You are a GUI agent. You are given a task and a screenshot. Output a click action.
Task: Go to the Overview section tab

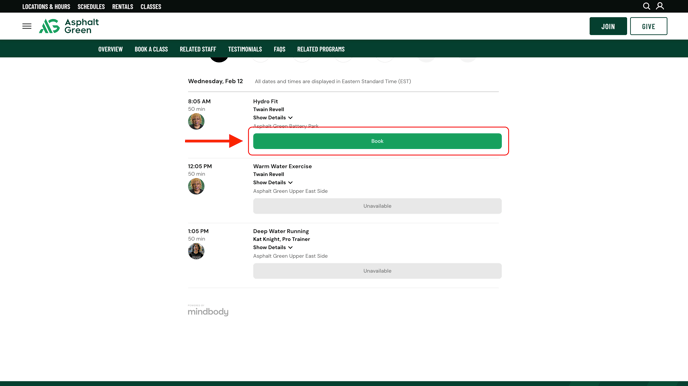111,49
